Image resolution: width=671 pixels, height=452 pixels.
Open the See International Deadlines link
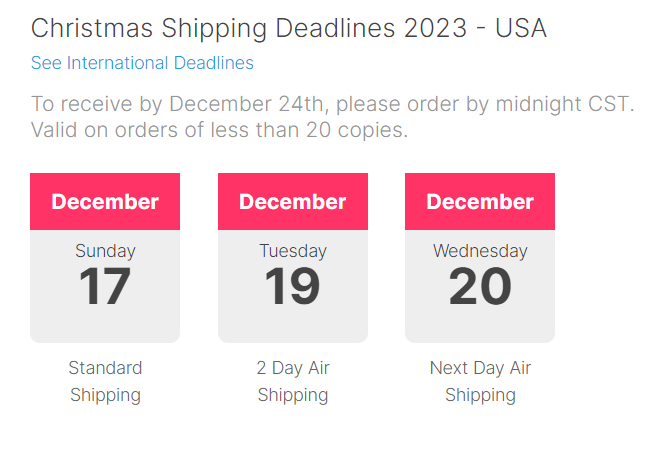[x=142, y=63]
